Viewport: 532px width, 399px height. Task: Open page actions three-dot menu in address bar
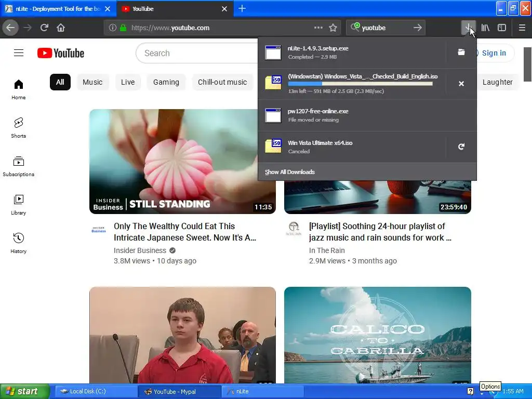(318, 28)
